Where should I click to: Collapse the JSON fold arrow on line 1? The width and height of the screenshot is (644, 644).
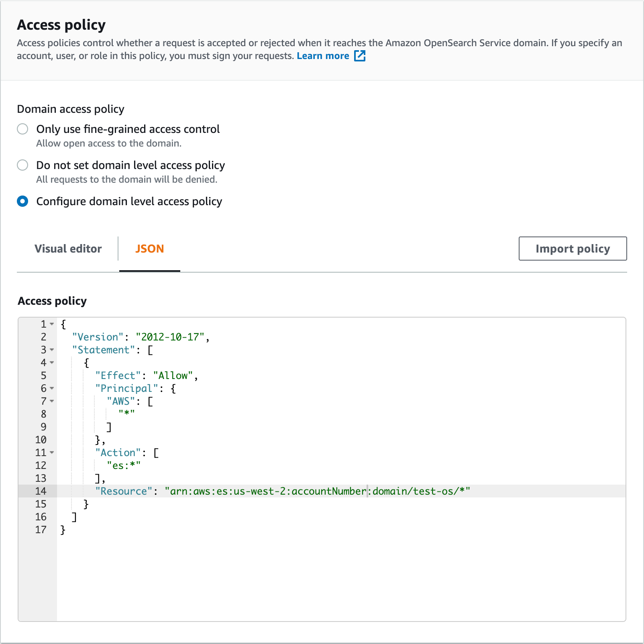tap(52, 324)
